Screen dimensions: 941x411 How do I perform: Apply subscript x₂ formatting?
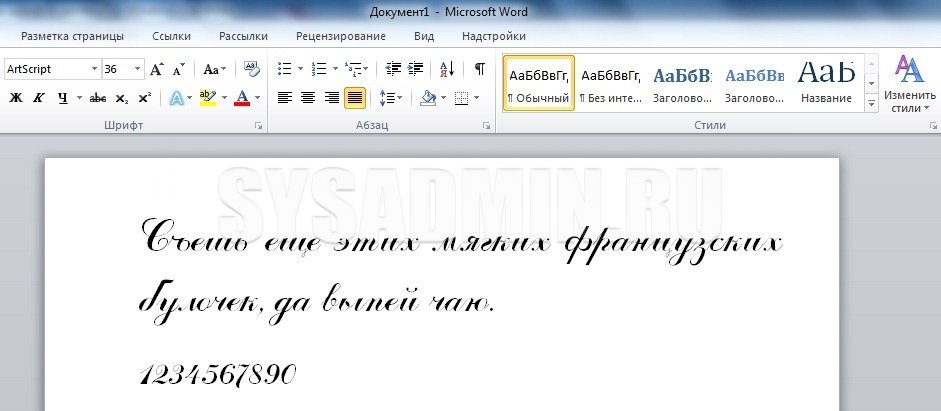coord(121,98)
